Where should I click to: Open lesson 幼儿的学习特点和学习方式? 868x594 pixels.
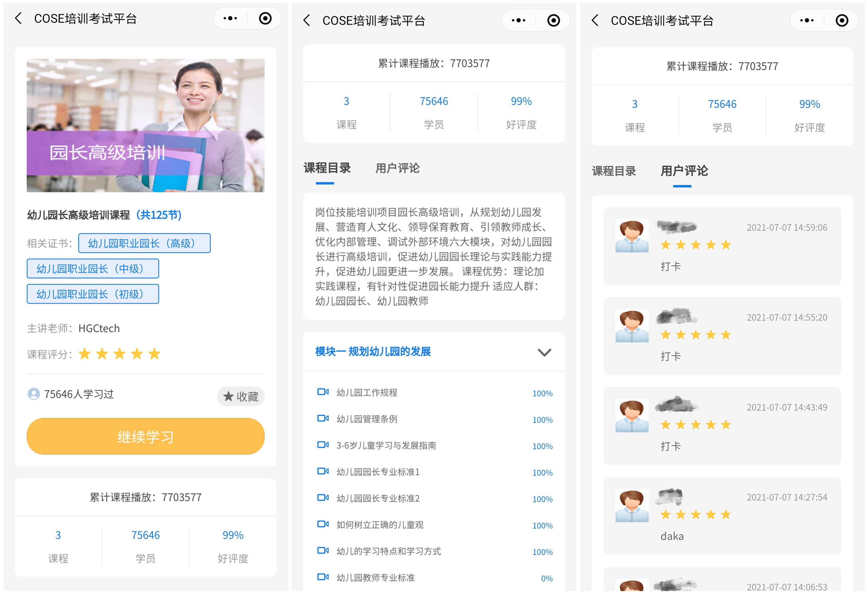(434, 551)
